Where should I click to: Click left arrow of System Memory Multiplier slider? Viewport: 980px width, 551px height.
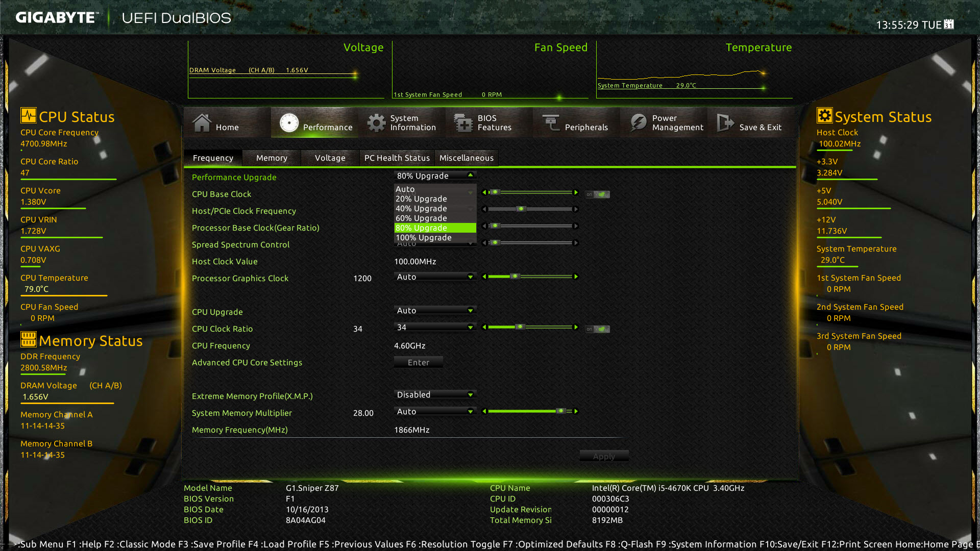(x=484, y=411)
